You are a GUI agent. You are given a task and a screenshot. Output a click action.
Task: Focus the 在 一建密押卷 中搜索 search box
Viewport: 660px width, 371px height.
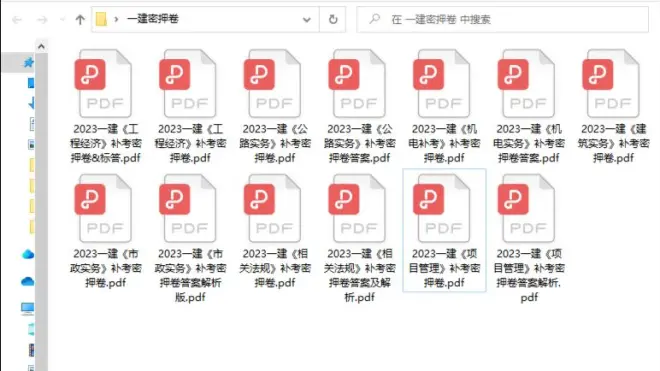[502, 19]
